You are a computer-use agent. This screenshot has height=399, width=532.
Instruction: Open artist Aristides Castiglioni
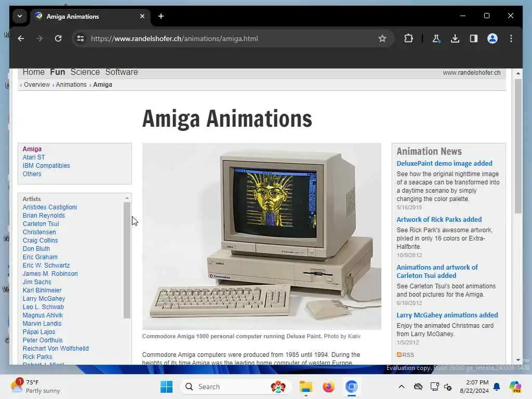click(x=50, y=207)
